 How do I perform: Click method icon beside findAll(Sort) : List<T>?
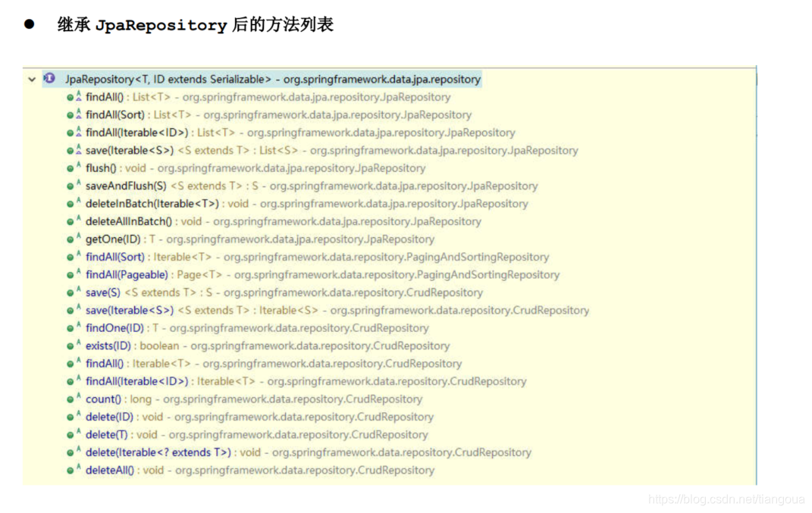[x=74, y=114]
